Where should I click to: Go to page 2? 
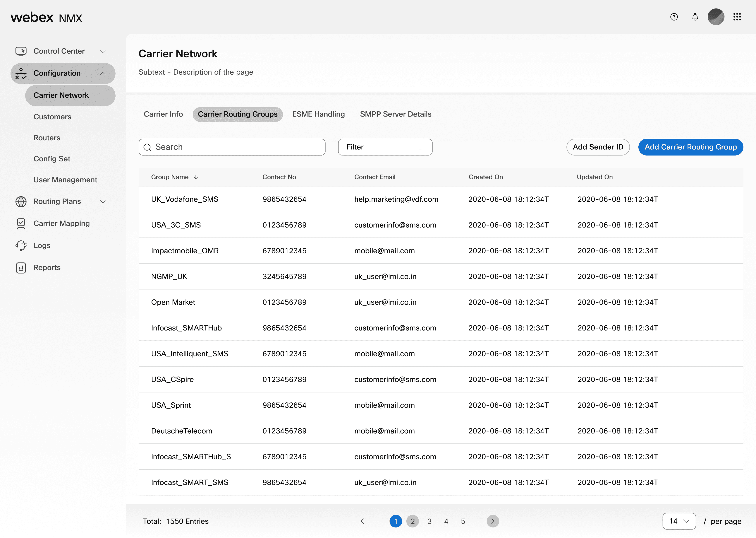(413, 521)
